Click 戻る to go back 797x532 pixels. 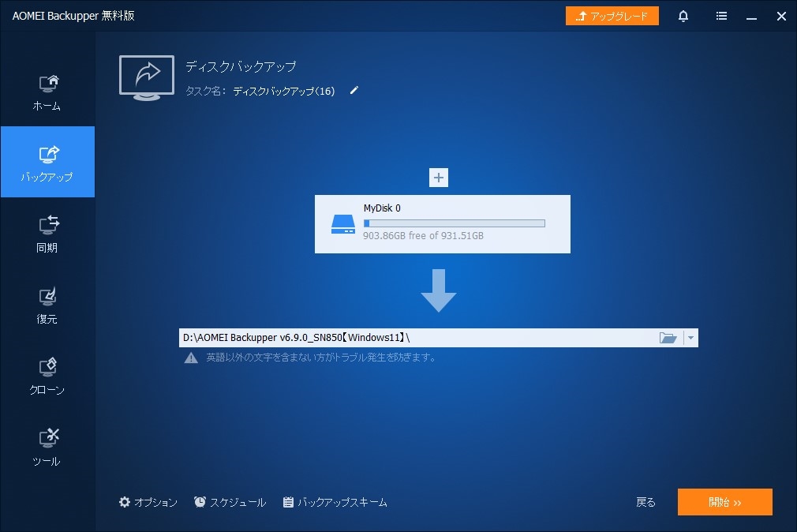pos(645,503)
